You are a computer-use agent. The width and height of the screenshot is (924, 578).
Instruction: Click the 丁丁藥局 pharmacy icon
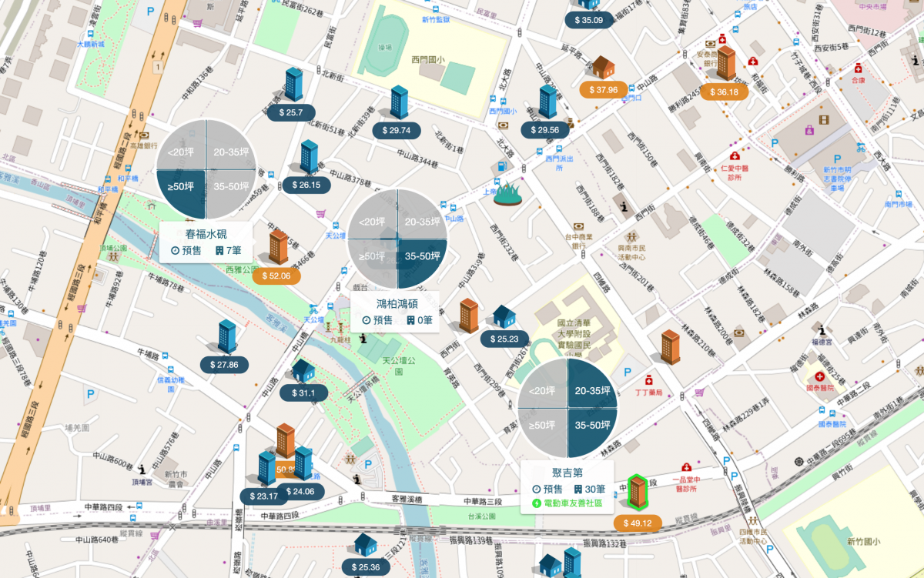[649, 379]
